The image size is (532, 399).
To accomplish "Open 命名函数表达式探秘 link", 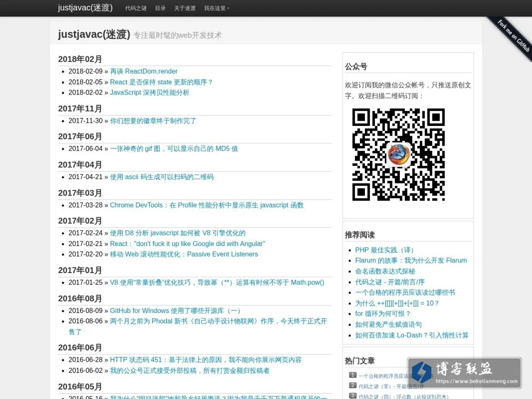I will coord(385,271).
